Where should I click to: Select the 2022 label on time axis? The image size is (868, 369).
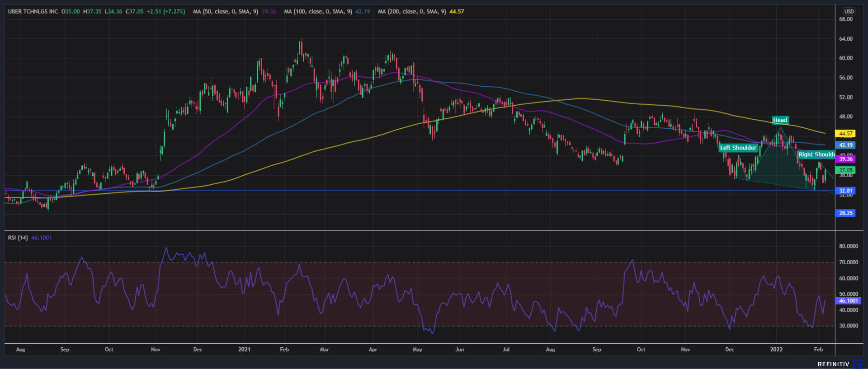click(x=776, y=350)
